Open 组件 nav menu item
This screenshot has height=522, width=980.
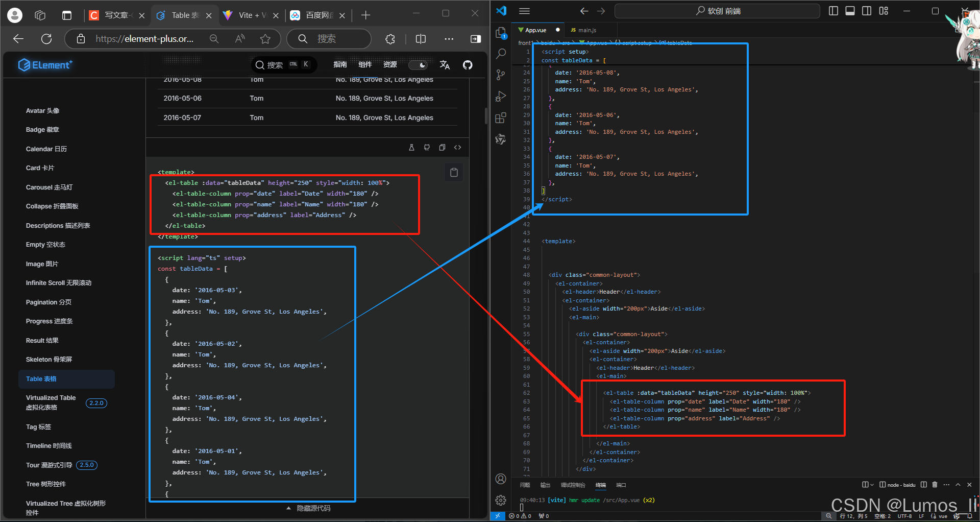(365, 64)
